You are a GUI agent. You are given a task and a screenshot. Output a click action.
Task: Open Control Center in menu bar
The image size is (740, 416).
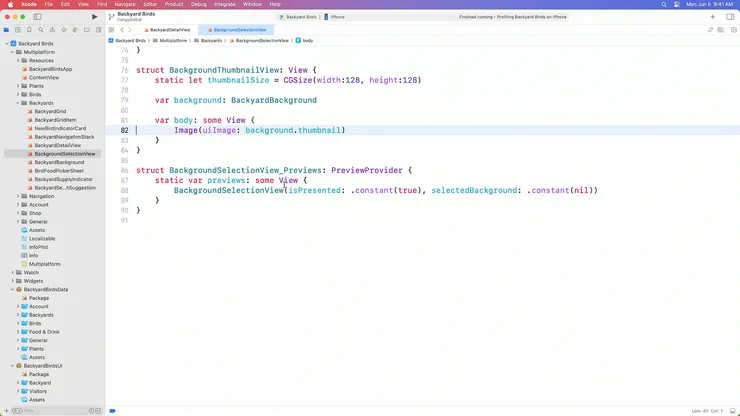tap(677, 4)
